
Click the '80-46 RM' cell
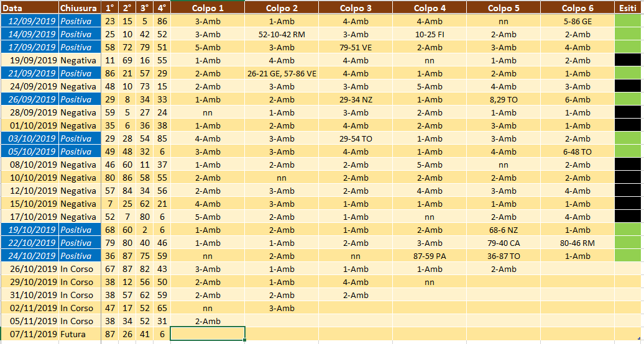[577, 243]
